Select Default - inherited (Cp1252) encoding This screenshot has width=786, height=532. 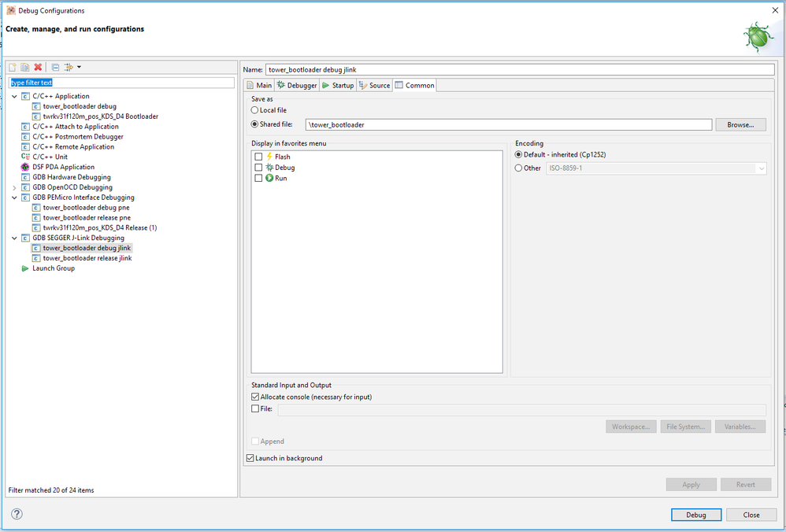519,154
